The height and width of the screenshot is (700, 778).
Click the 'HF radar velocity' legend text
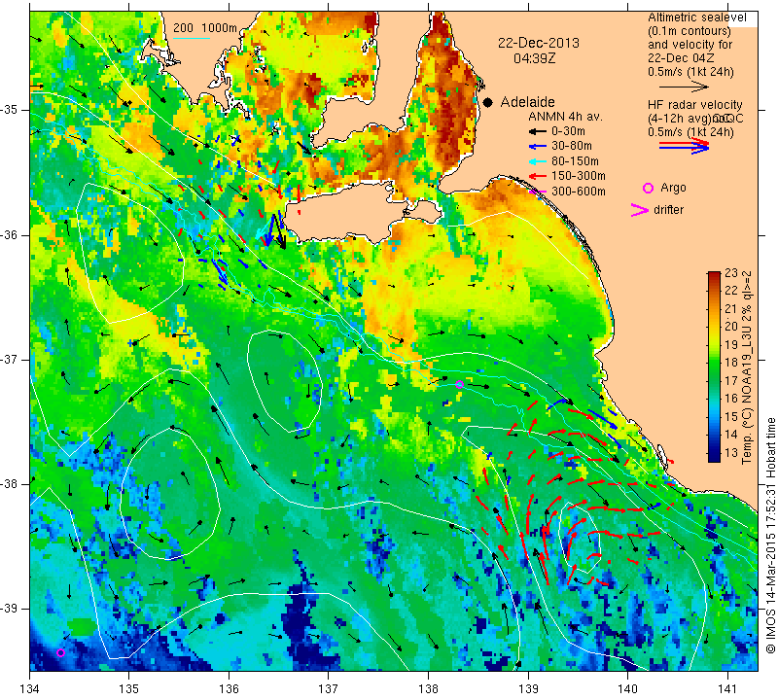pos(695,105)
